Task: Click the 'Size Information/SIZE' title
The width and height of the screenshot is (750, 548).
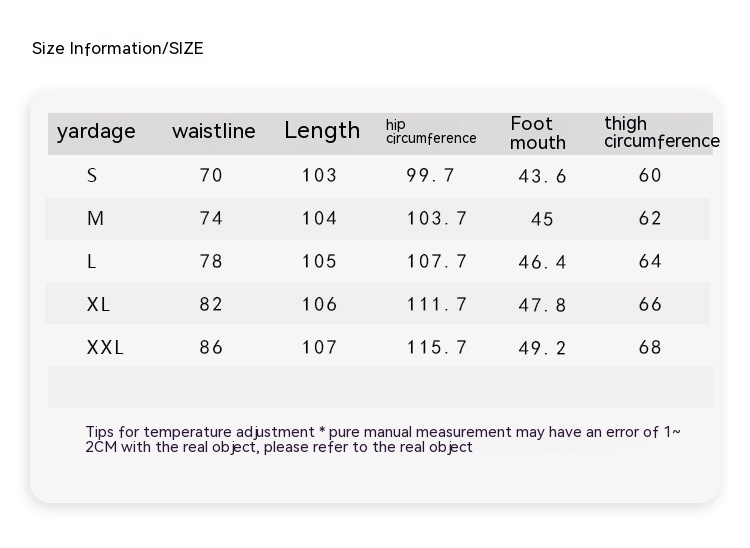Action: click(117, 48)
